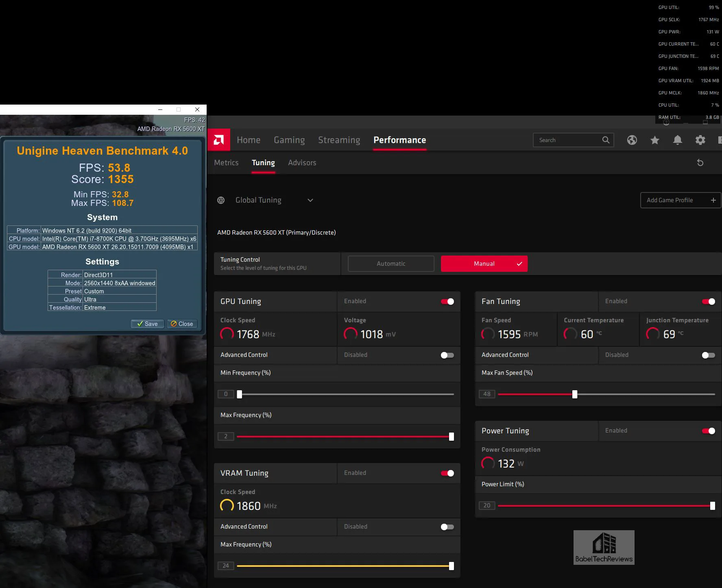The image size is (722, 588).
Task: Switch to the Metrics sub-tab
Action: [226, 163]
